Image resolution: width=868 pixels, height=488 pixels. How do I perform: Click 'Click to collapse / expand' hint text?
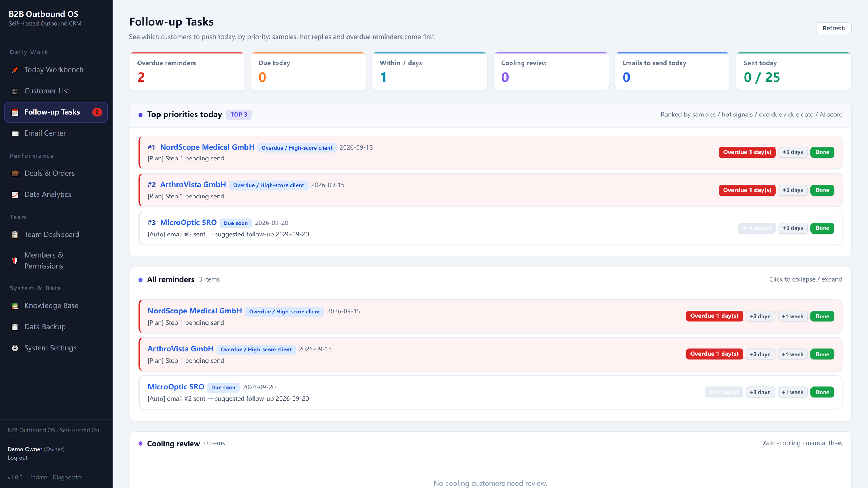[805, 279]
